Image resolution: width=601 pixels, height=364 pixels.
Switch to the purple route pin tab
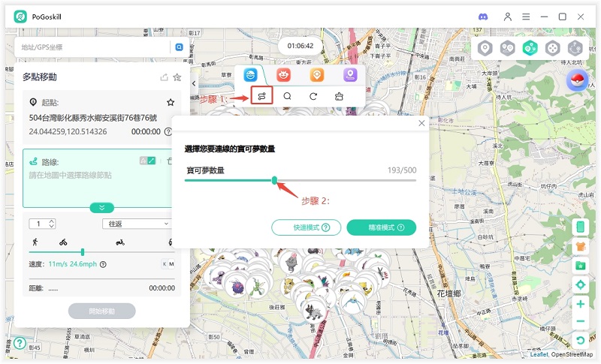350,74
